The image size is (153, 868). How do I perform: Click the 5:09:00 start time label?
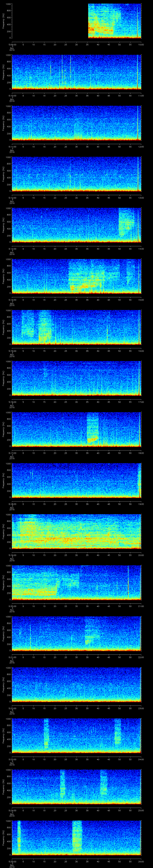coord(12,44)
